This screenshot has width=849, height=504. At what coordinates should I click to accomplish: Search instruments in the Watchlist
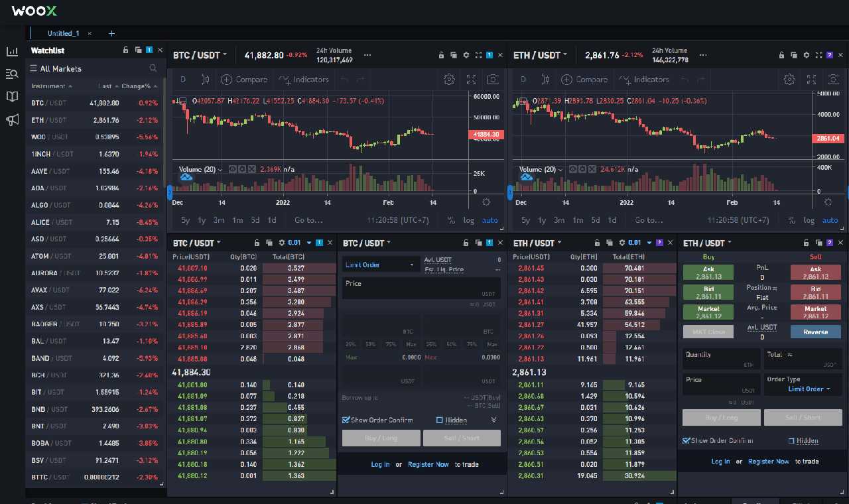[x=153, y=68]
